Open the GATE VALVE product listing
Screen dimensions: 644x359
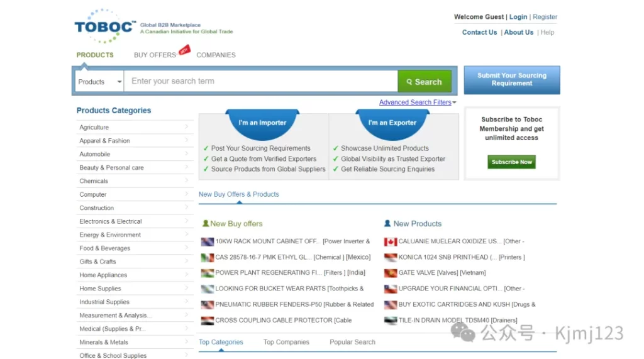442,273
